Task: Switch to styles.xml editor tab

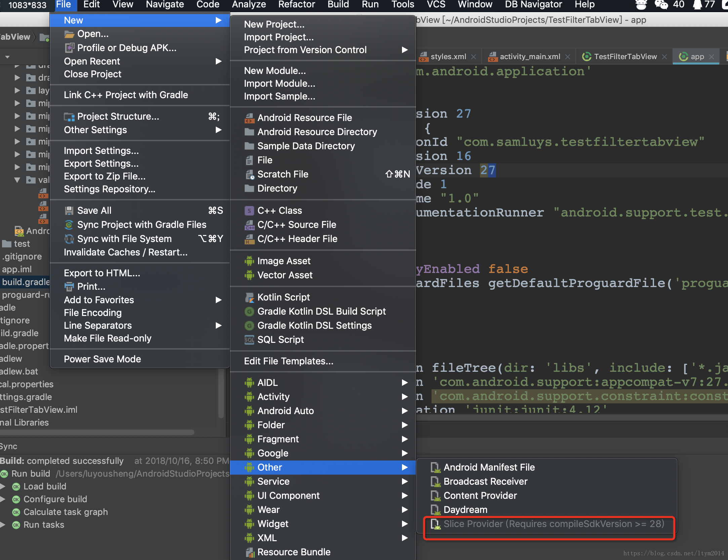Action: (x=448, y=56)
